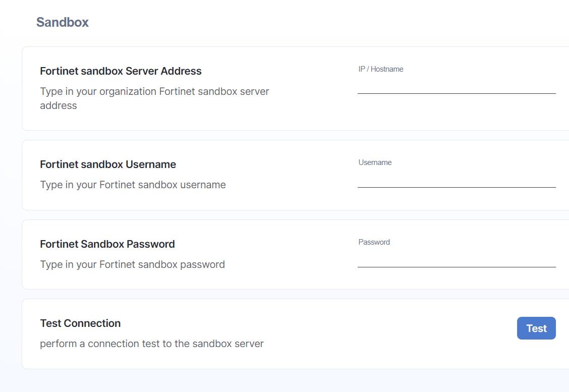This screenshot has height=392, width=569.
Task: Click the underline beneath the Username label
Action: click(x=457, y=187)
